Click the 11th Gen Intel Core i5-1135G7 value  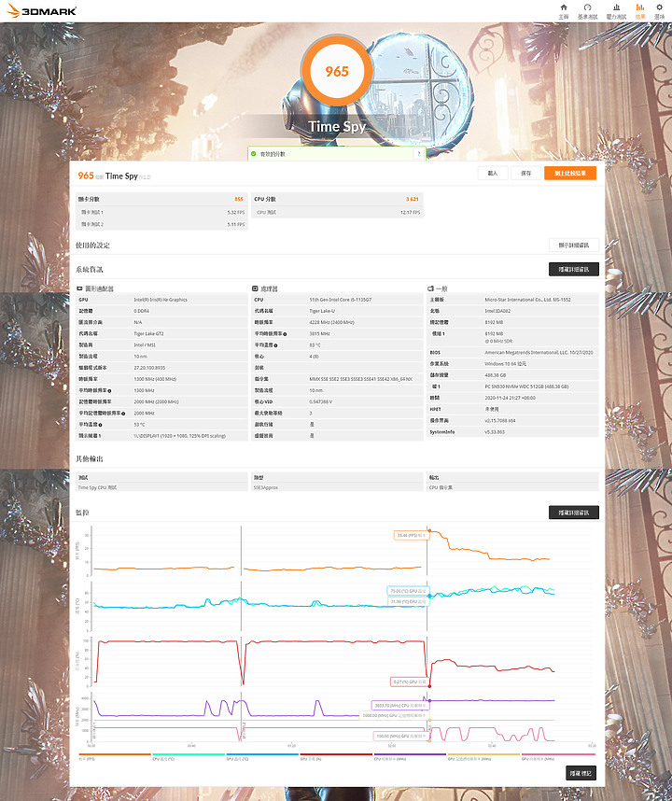pyautogui.click(x=340, y=300)
